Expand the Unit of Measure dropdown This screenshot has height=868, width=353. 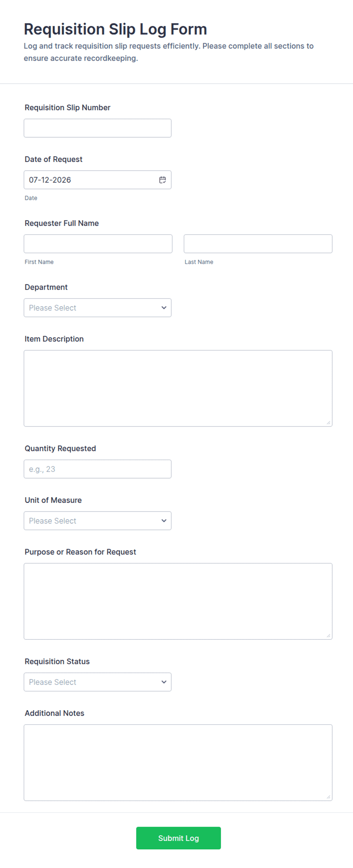[98, 521]
